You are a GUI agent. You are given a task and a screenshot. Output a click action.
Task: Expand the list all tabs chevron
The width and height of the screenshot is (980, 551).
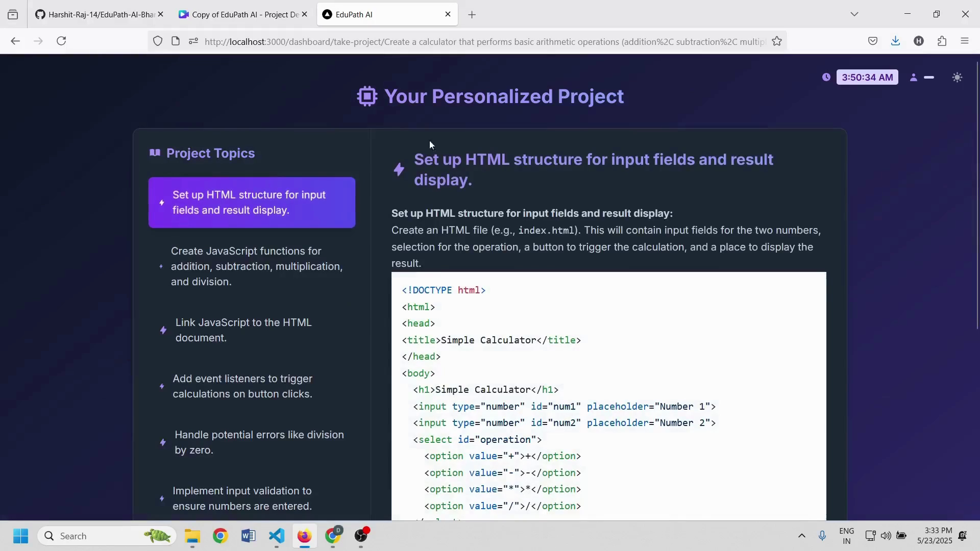point(854,14)
